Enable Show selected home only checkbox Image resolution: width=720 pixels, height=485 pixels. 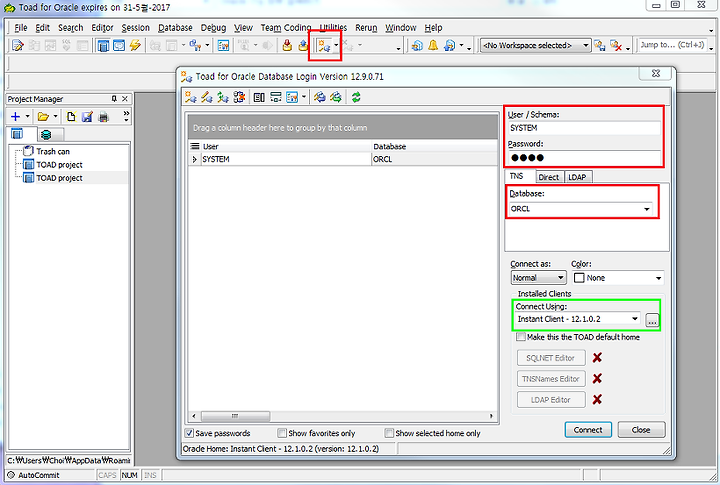coord(389,433)
